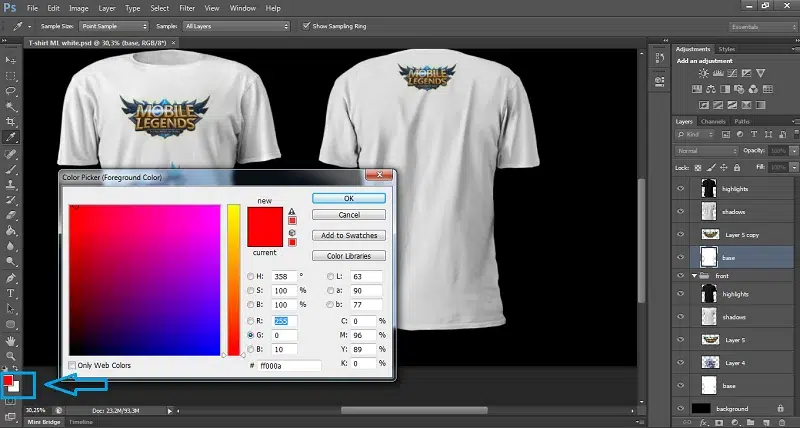Select the Zoom tool

click(10, 356)
